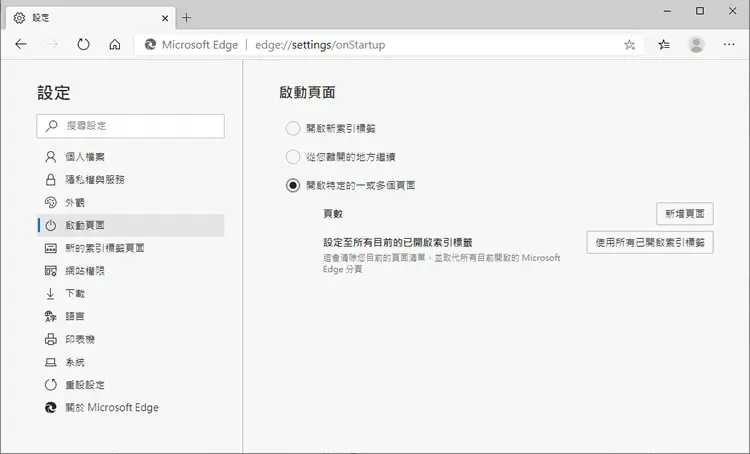Open a new tab with plus icon

pyautogui.click(x=187, y=18)
